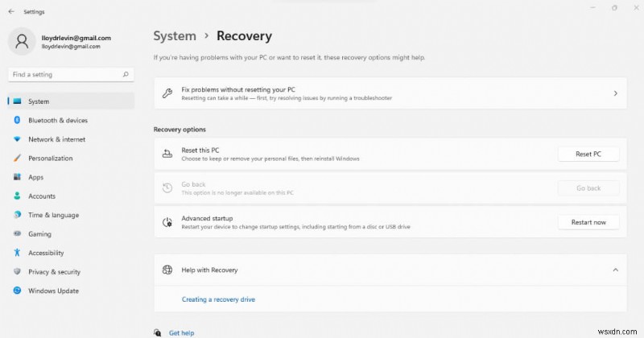Click the Go back history clock icon
Viewport: 644px width, 338px height.
pyautogui.click(x=167, y=188)
